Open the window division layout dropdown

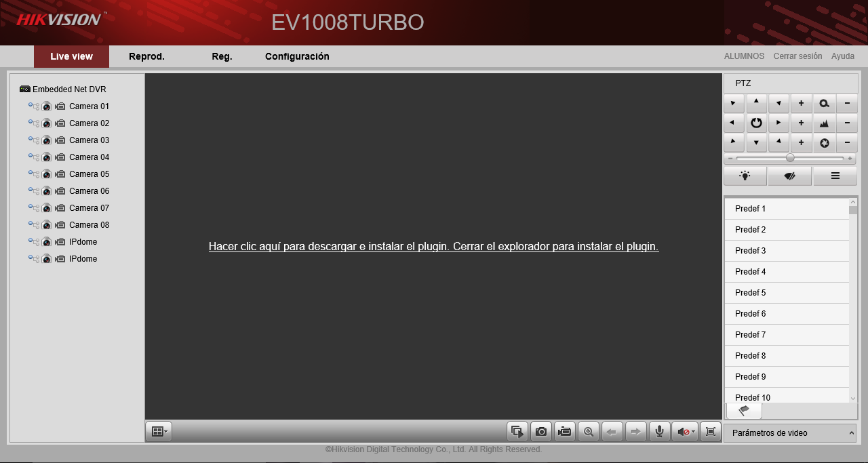(159, 432)
